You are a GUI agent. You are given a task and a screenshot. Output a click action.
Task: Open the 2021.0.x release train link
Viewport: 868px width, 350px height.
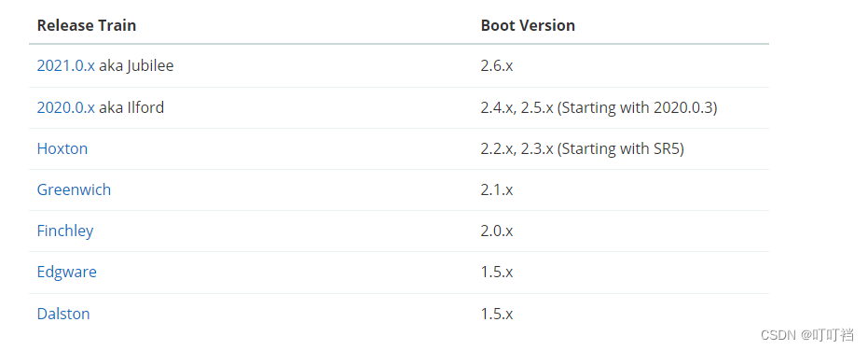[66, 66]
